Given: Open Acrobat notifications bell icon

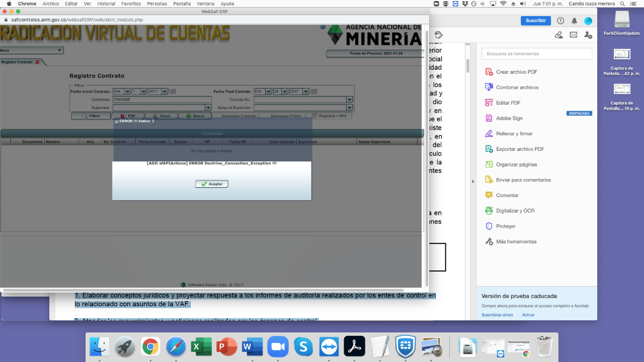Looking at the screenshot, I should tap(574, 21).
